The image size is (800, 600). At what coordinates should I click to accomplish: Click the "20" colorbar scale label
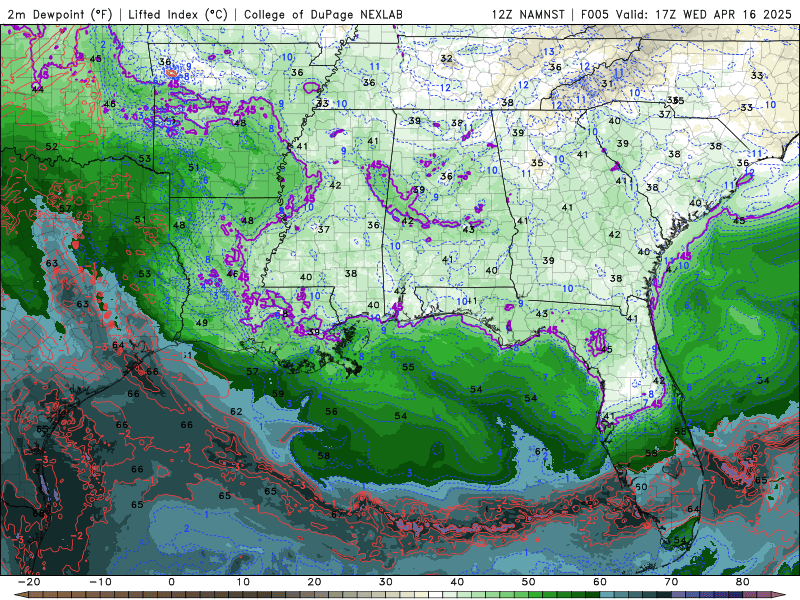(x=314, y=582)
